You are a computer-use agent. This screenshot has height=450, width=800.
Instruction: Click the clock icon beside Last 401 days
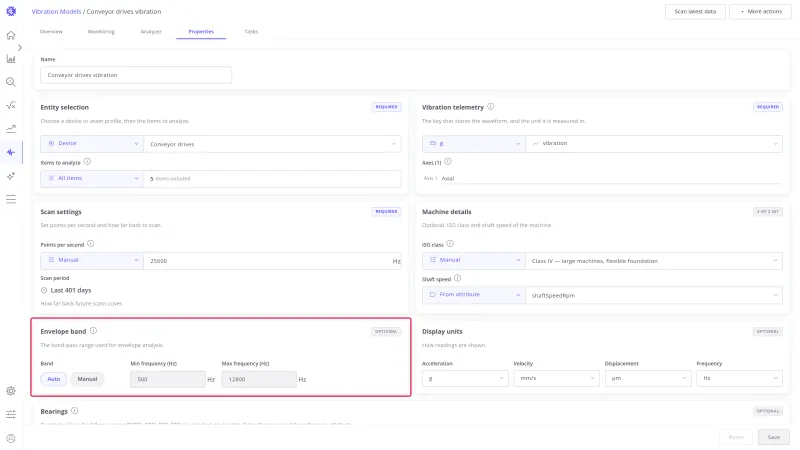44,290
